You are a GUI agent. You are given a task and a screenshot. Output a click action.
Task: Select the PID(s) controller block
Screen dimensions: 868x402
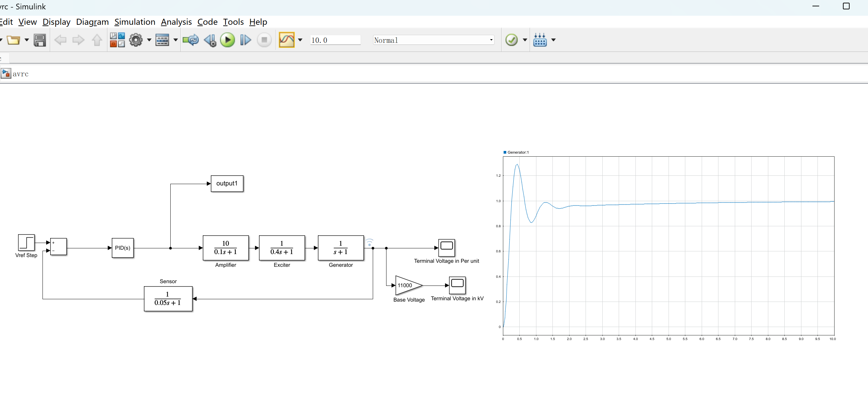coord(122,248)
